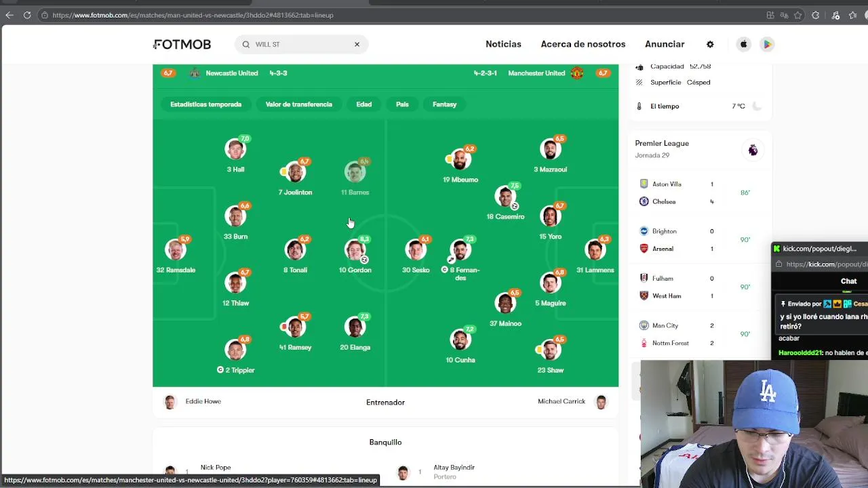This screenshot has width=868, height=488.
Task: Open Fulham vs West Ham match
Action: [700, 287]
